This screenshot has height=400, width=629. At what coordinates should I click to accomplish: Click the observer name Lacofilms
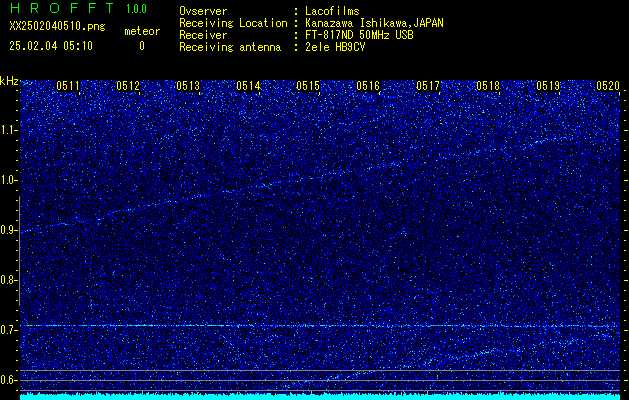332,11
